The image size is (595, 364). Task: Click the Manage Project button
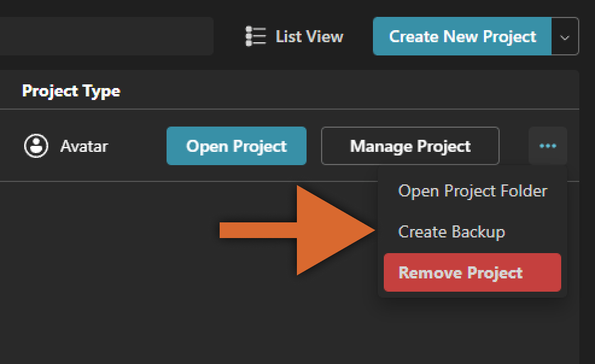pyautogui.click(x=410, y=146)
